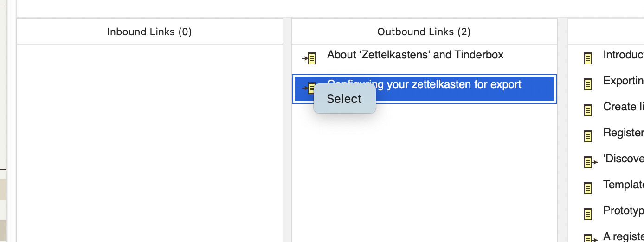The width and height of the screenshot is (644, 242).
Task: Click the link-arrow note icon beside About 'Zettelkastens'
Action: (x=309, y=58)
